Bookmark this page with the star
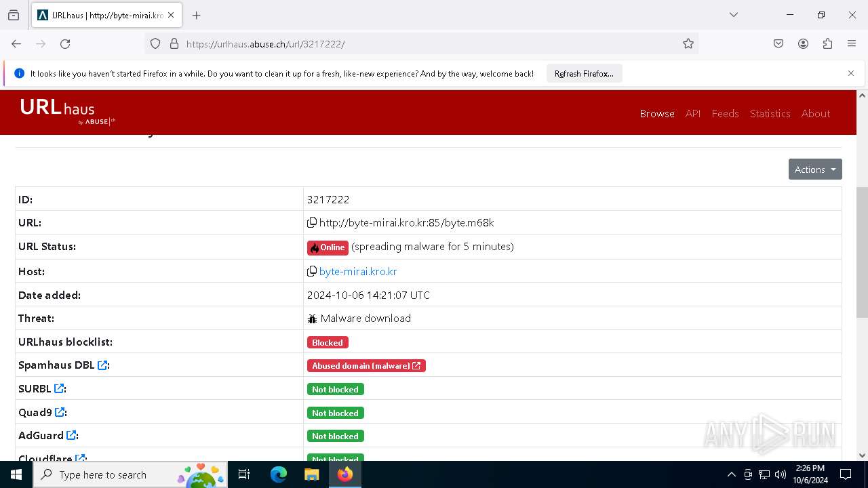The image size is (868, 488). coord(688,43)
